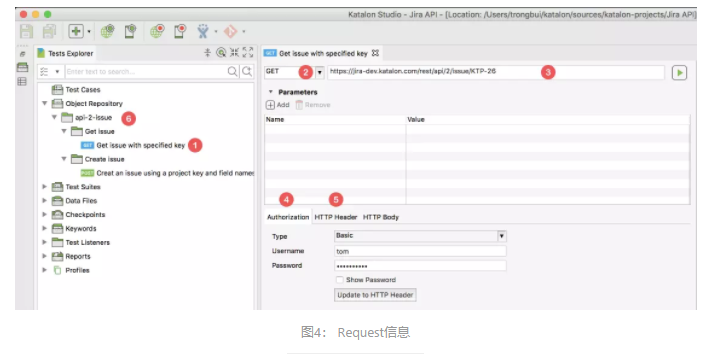Select the Get issue folder label
This screenshot has width=704, height=361.
(100, 131)
